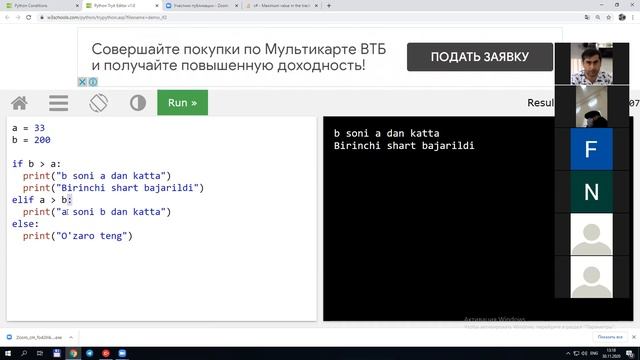Close the downloads bar

(x=634, y=337)
